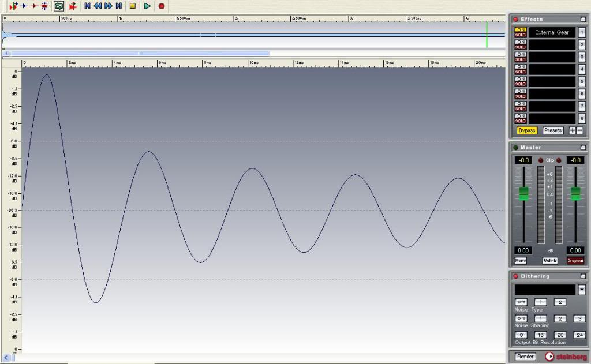
Task: Click the Mono button in Master
Action: [x=521, y=261]
